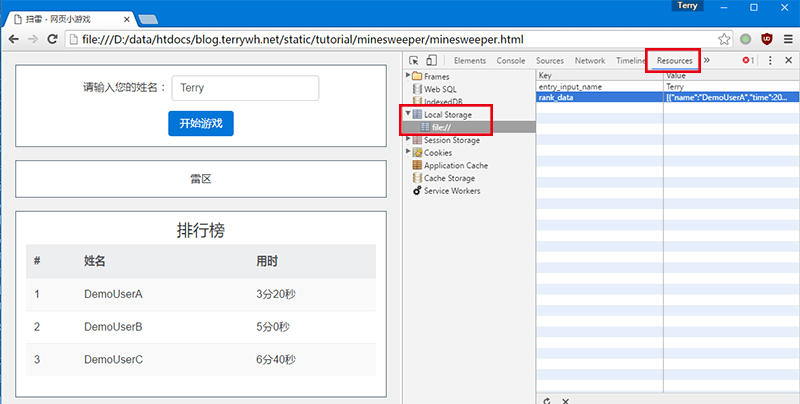Click the name input field
This screenshot has width=800, height=404.
[245, 88]
